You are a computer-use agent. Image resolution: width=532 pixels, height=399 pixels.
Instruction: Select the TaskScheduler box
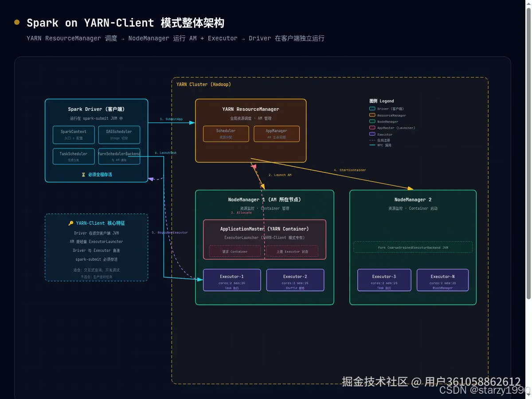pos(74,156)
